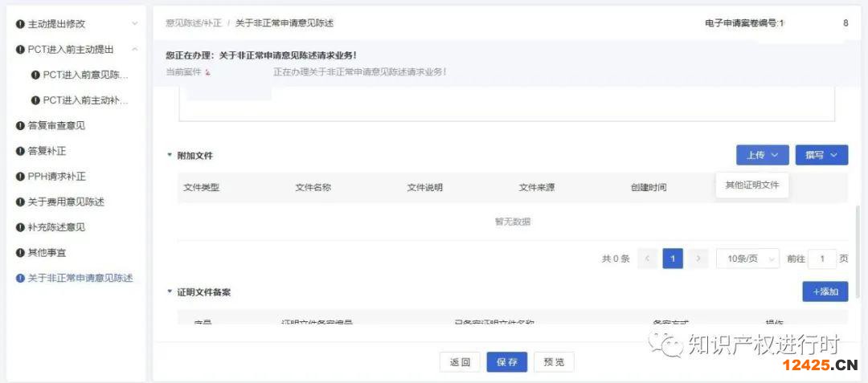Click the 意见陈述/补正 breadcrumb link
This screenshot has width=868, height=383.
click(193, 23)
